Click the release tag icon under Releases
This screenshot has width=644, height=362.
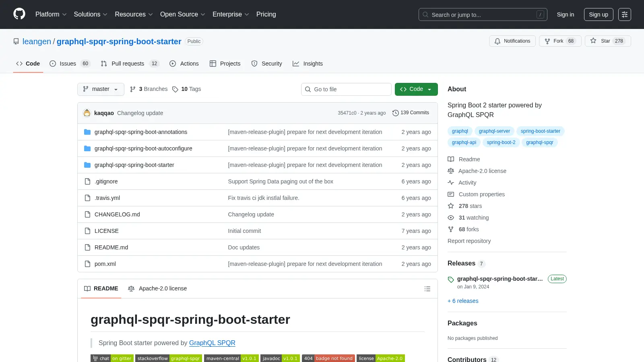pyautogui.click(x=451, y=280)
